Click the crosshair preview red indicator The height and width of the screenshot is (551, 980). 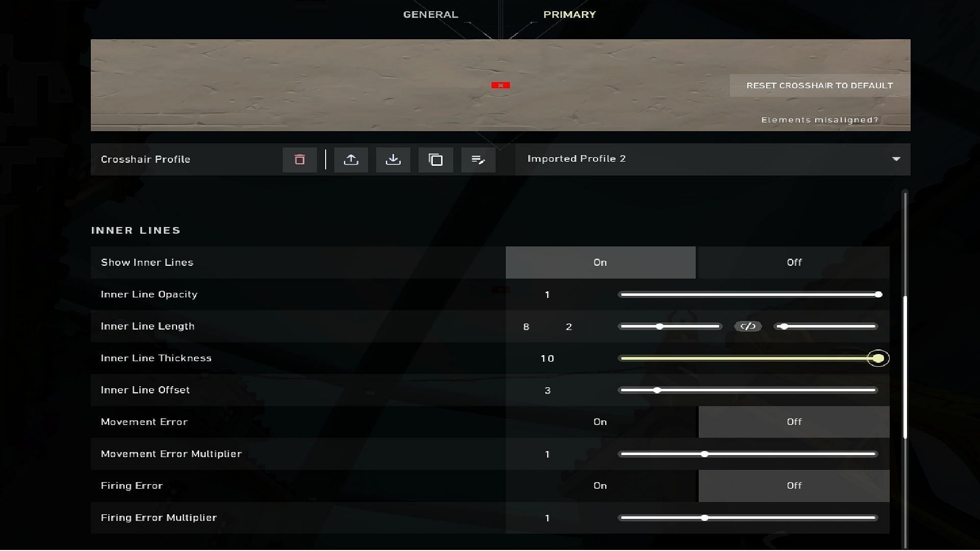[501, 85]
